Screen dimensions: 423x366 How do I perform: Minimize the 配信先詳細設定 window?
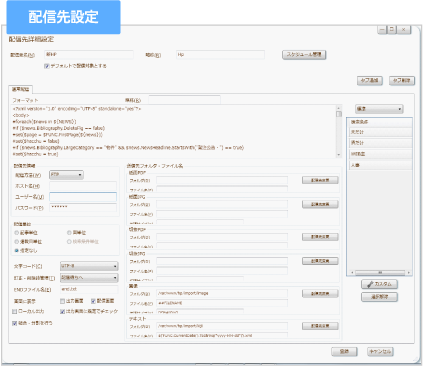[x=382, y=30]
